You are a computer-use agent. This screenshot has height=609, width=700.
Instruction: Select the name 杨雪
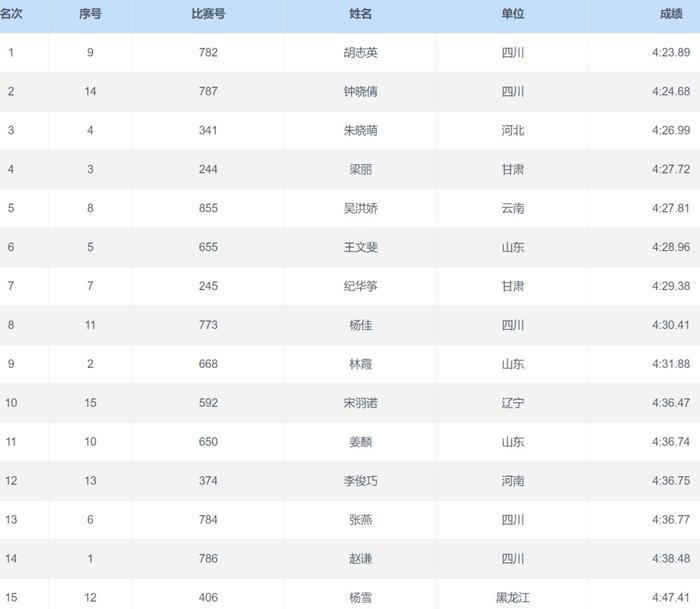[360, 597]
